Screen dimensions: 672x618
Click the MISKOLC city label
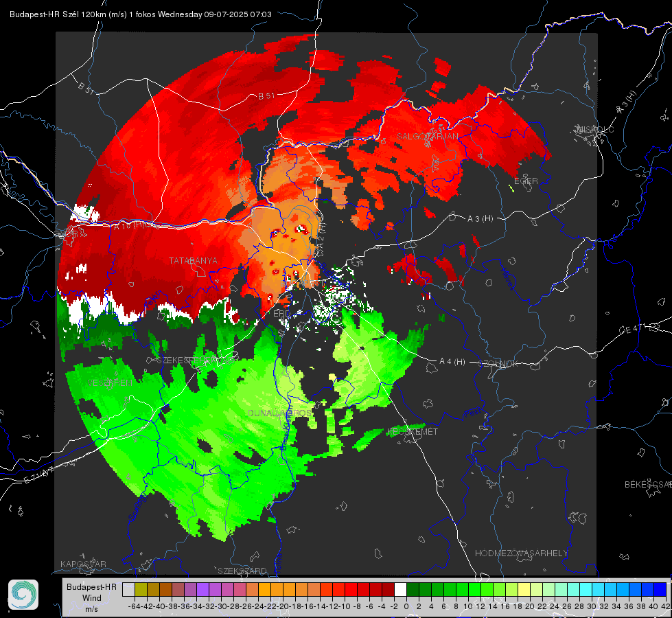[x=596, y=129]
